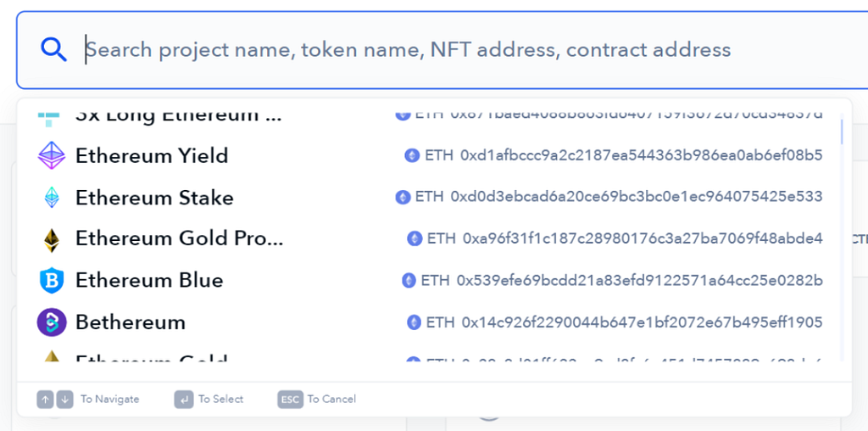This screenshot has width=868, height=431.
Task: Click the Ethereum Stake token logo
Action: [x=52, y=198]
